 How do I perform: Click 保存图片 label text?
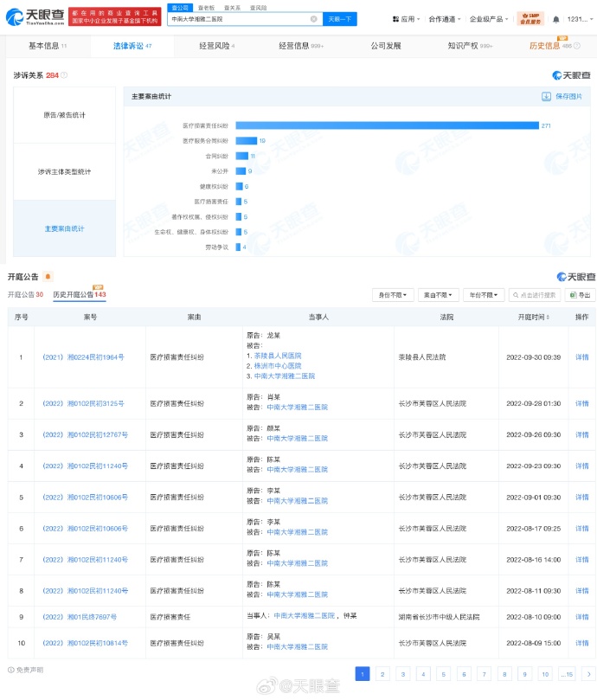[x=568, y=96]
